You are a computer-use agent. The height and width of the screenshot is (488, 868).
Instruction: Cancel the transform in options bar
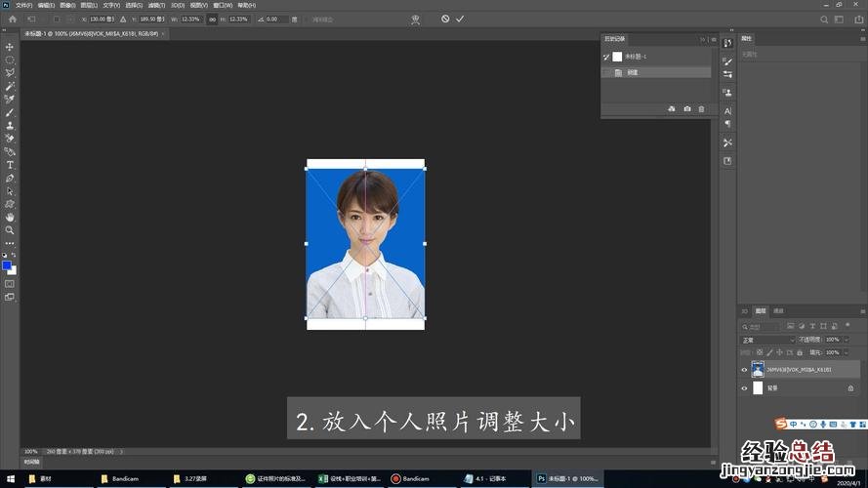[x=445, y=19]
